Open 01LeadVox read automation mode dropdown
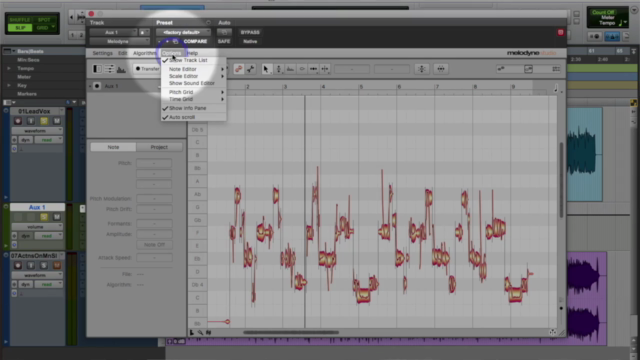Screen dimensions: 640x360 (49, 140)
